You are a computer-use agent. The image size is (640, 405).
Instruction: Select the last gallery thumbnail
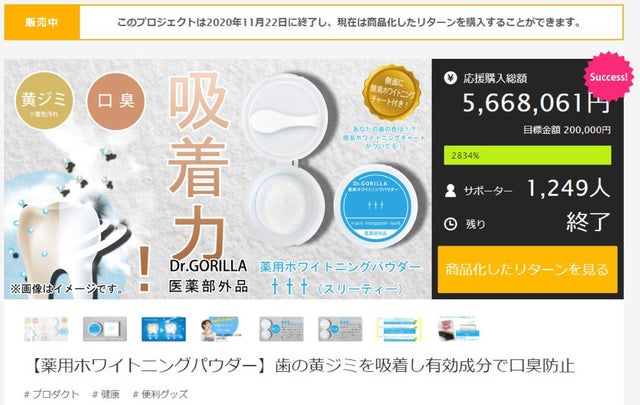point(458,329)
